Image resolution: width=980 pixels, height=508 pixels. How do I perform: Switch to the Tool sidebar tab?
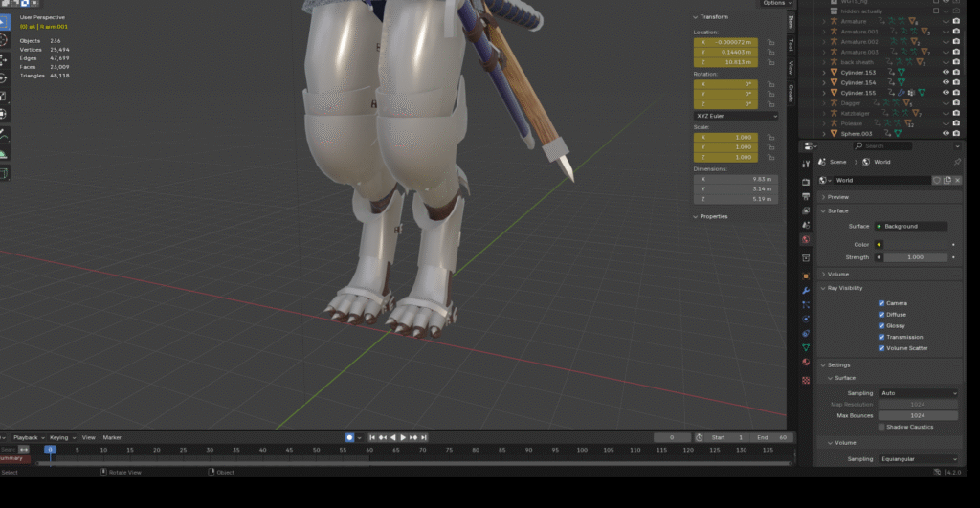pos(791,44)
